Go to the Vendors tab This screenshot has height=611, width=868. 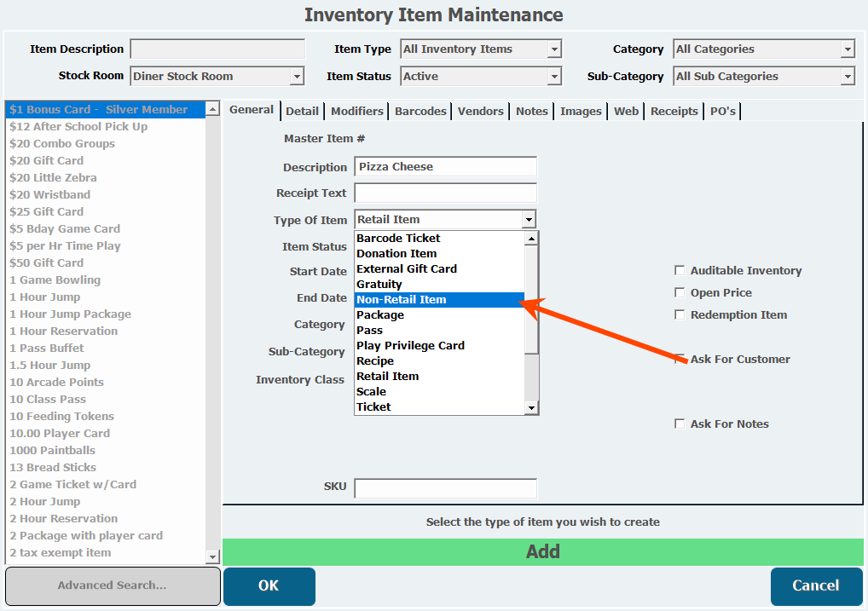(481, 111)
